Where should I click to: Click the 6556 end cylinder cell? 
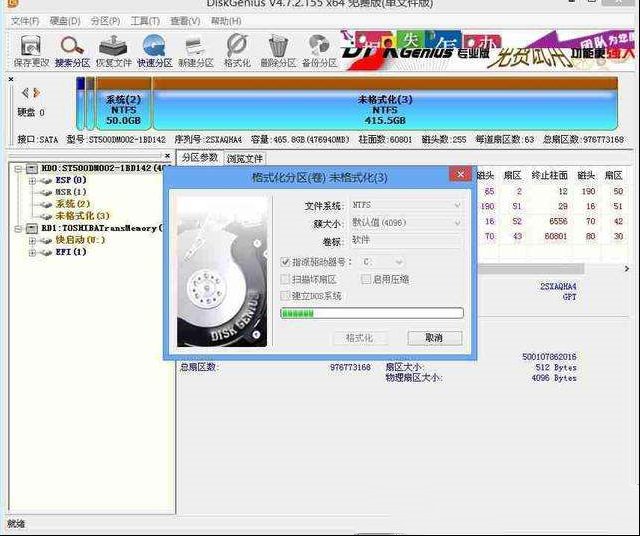click(558, 221)
